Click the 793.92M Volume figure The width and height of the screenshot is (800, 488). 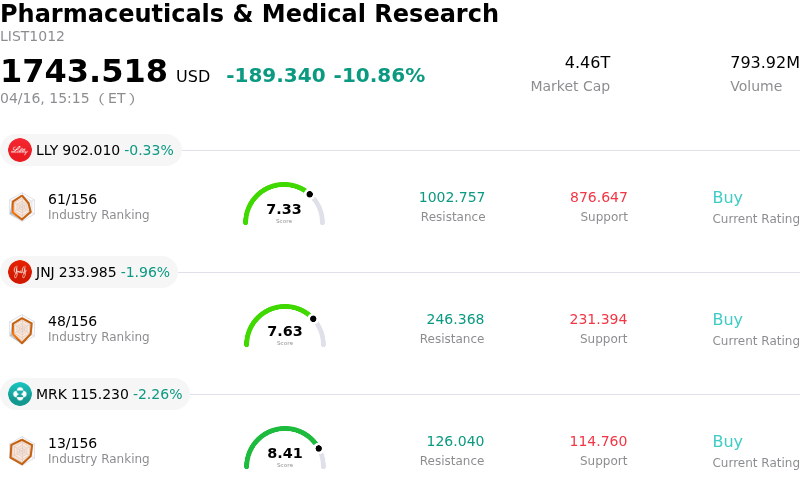764,63
